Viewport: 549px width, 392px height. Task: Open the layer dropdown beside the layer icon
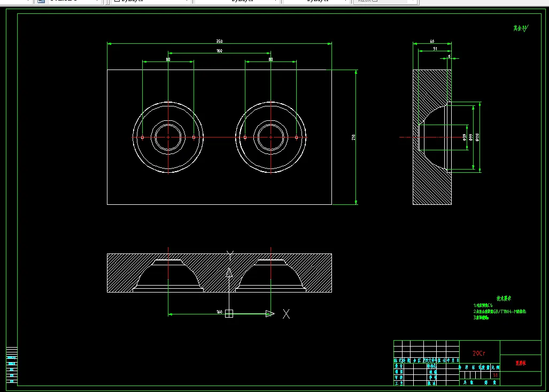pos(68,1)
